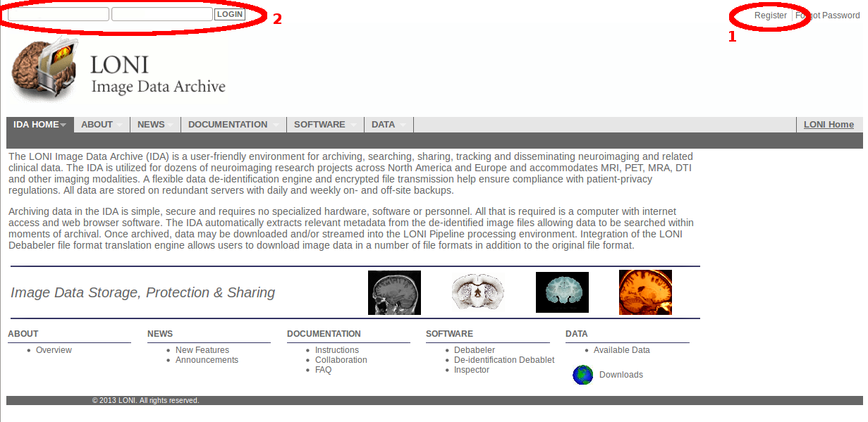
Task: Open the NEWS menu item
Action: [x=151, y=125]
